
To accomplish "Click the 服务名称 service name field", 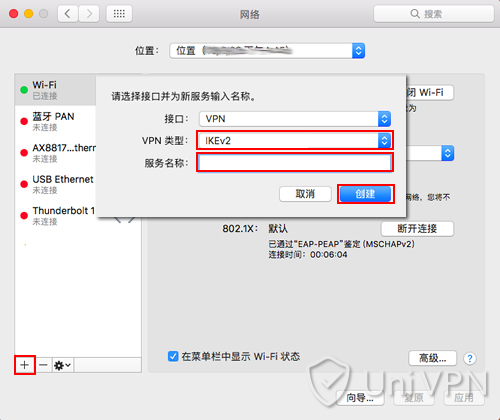I will pos(295,162).
